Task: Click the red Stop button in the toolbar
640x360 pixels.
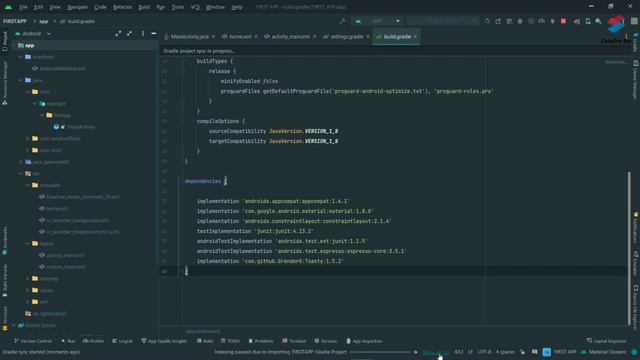Action: point(563,21)
